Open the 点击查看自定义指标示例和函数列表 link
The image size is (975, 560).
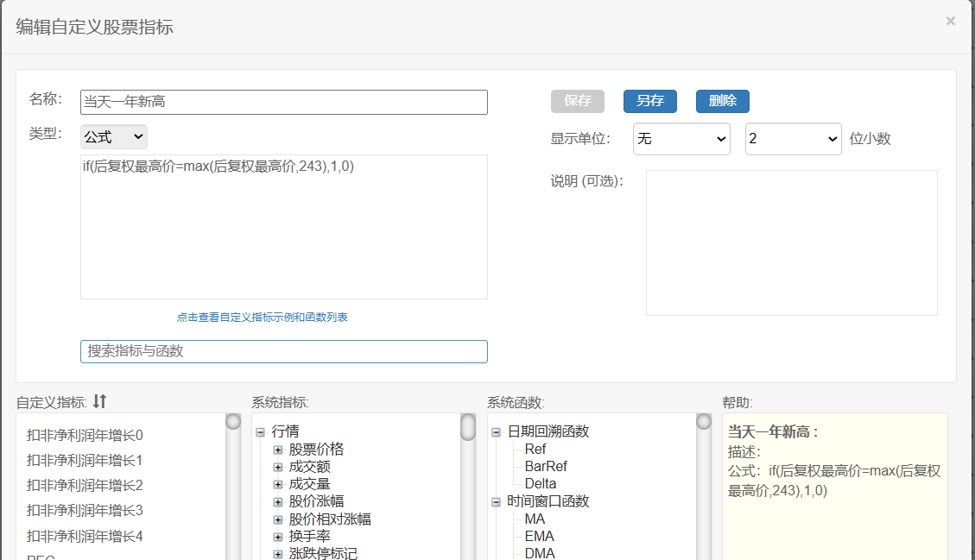pyautogui.click(x=263, y=318)
